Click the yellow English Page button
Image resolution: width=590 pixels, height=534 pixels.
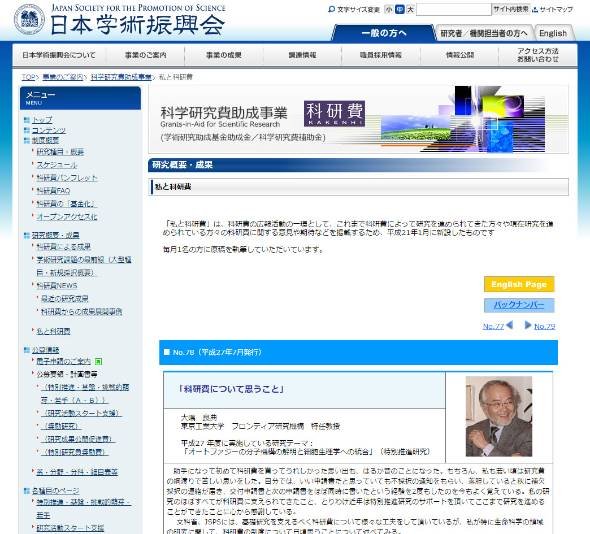click(519, 284)
